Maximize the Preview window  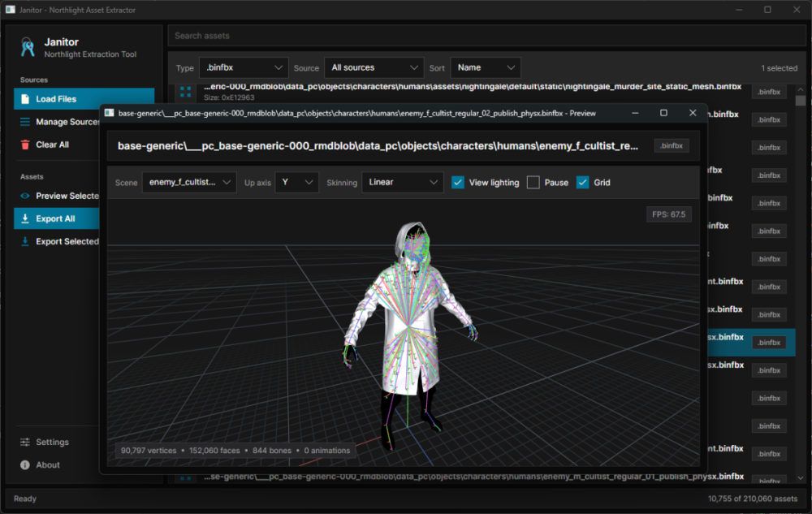click(x=663, y=113)
